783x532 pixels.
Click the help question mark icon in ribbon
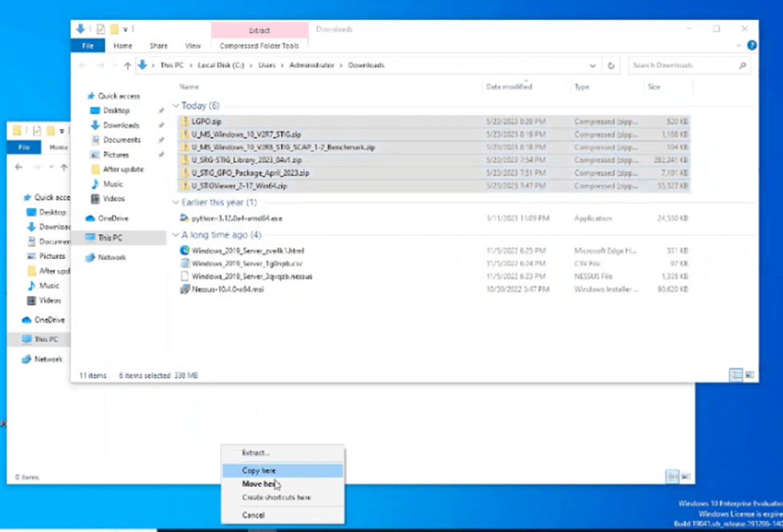752,46
